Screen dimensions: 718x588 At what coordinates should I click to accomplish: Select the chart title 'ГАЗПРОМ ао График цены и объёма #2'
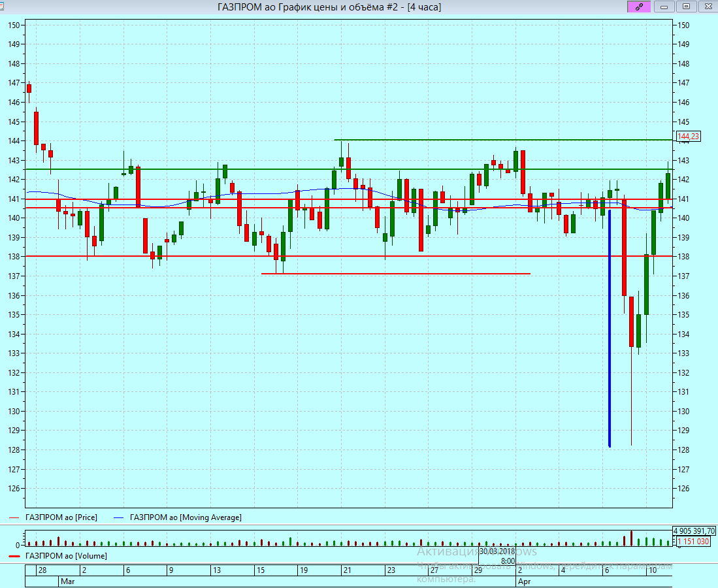click(308, 7)
